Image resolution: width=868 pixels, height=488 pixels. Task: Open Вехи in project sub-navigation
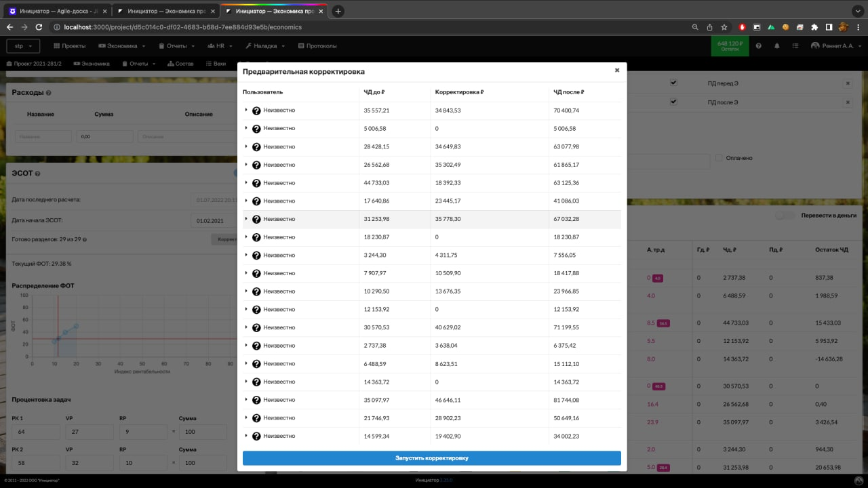click(216, 64)
